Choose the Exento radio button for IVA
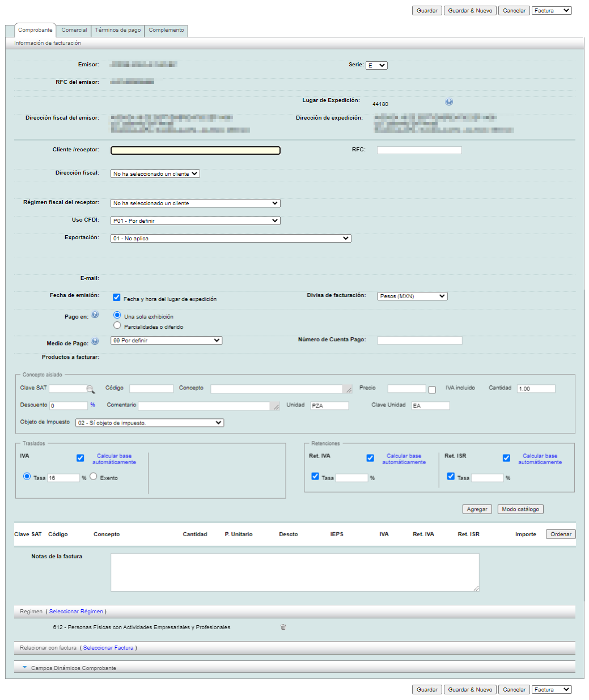 (x=94, y=477)
